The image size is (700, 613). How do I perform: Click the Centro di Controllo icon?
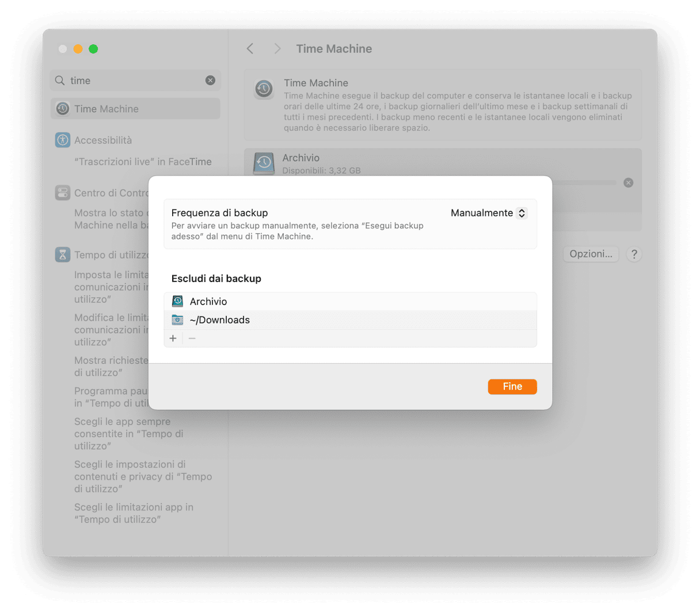pos(63,193)
